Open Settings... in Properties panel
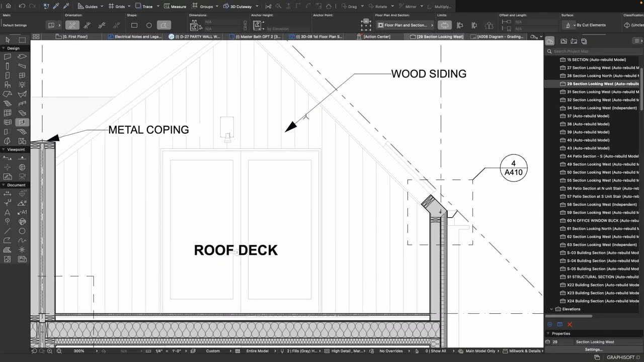 point(593,349)
